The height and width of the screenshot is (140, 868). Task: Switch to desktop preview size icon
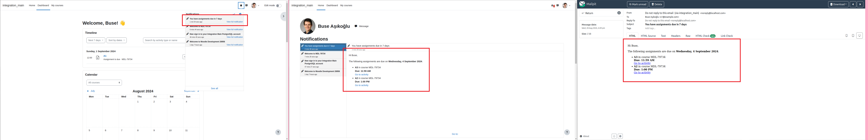tap(860, 35)
